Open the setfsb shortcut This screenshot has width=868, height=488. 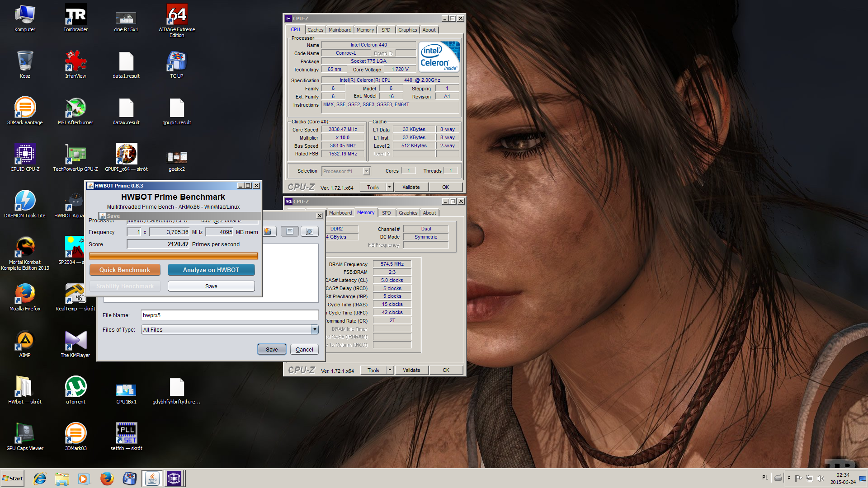point(126,437)
